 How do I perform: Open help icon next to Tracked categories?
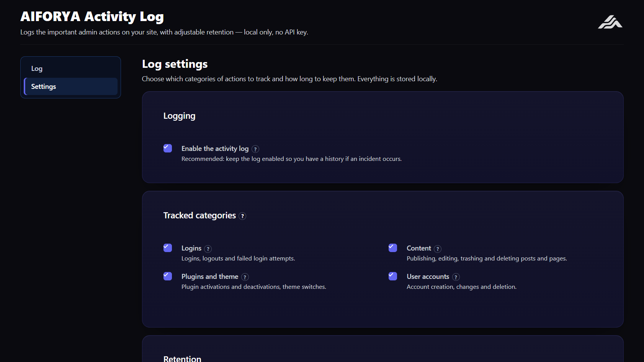click(242, 216)
